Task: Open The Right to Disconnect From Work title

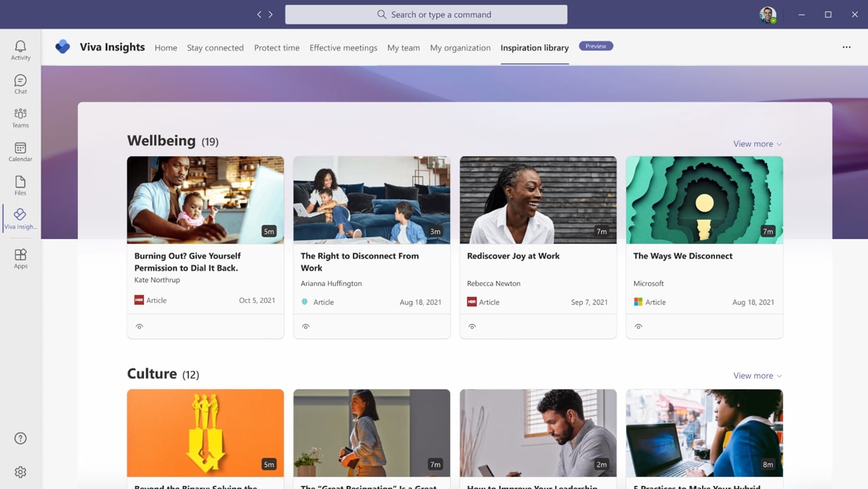Action: pos(360,262)
